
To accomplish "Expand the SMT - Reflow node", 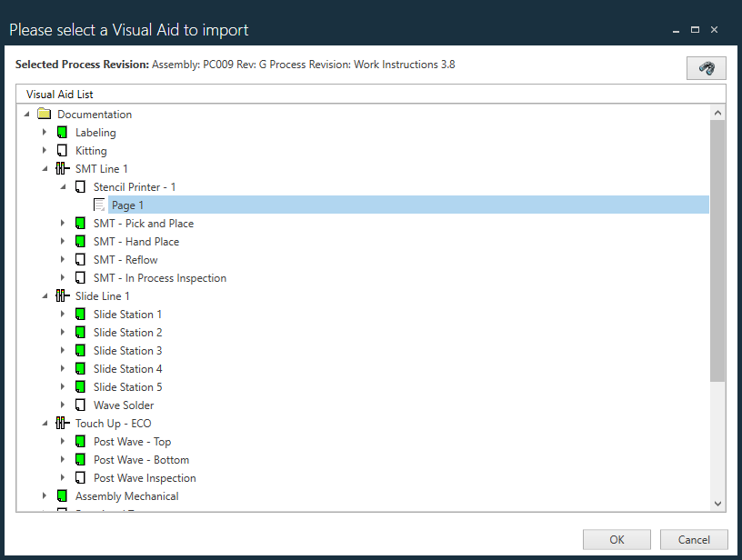I will [x=62, y=259].
